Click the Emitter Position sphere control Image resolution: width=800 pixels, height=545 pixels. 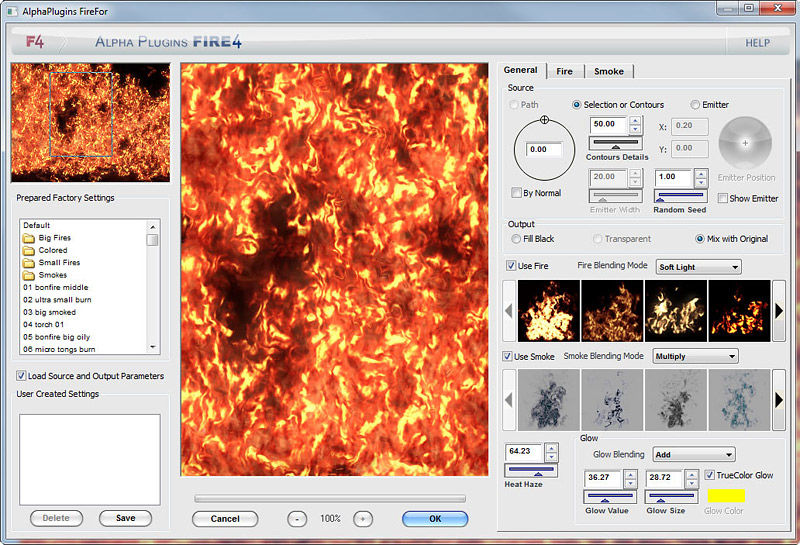click(745, 143)
